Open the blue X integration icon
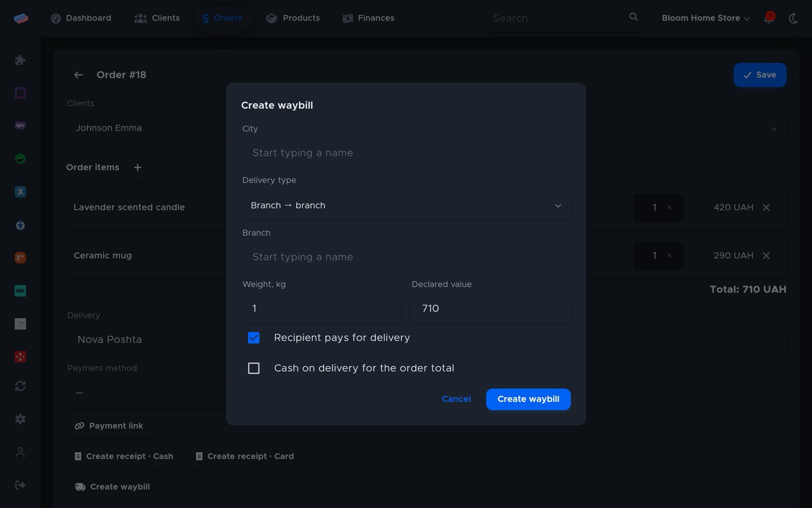This screenshot has height=508, width=812. (x=20, y=192)
